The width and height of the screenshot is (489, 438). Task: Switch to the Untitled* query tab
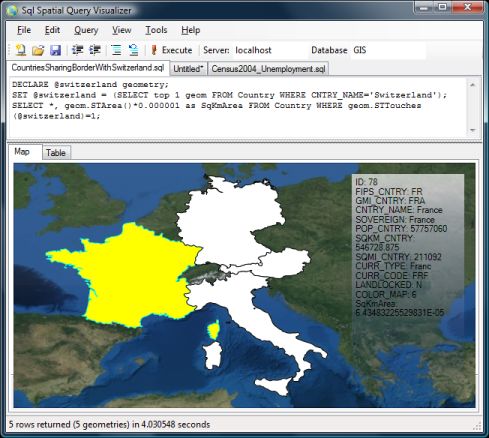188,69
